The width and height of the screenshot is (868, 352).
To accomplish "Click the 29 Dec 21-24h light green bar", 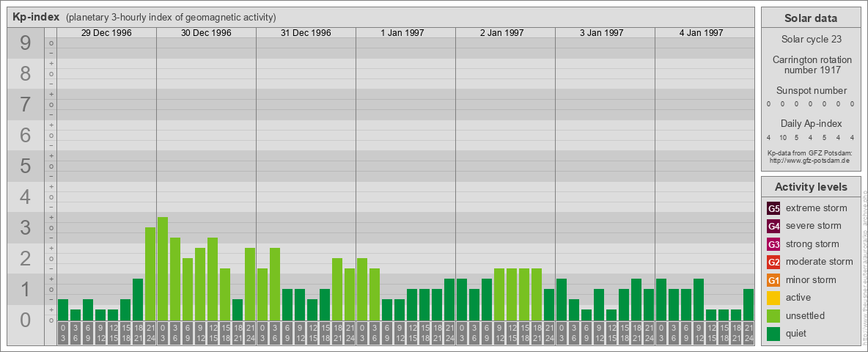I will 150,274.
